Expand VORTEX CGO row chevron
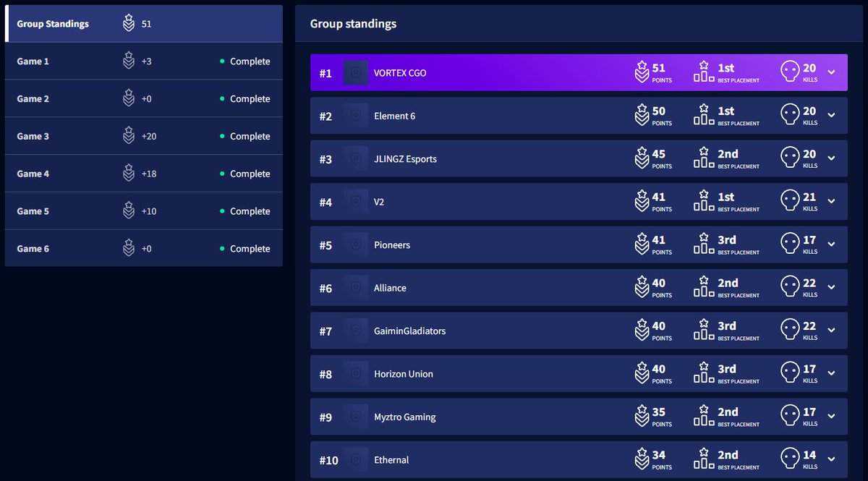This screenshot has height=481, width=868. click(831, 72)
